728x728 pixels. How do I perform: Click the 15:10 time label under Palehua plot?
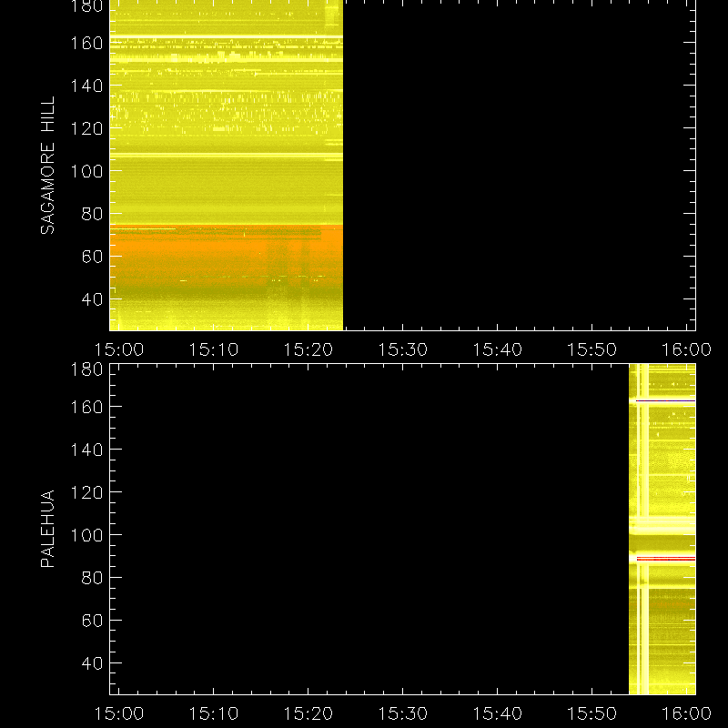point(214,713)
